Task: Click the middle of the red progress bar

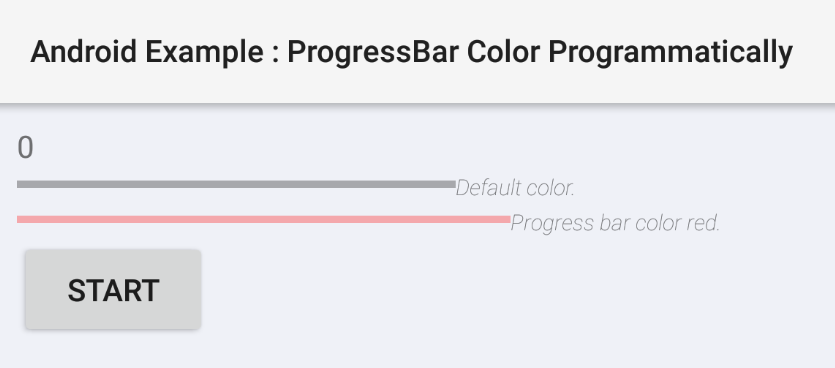Action: pos(264,219)
